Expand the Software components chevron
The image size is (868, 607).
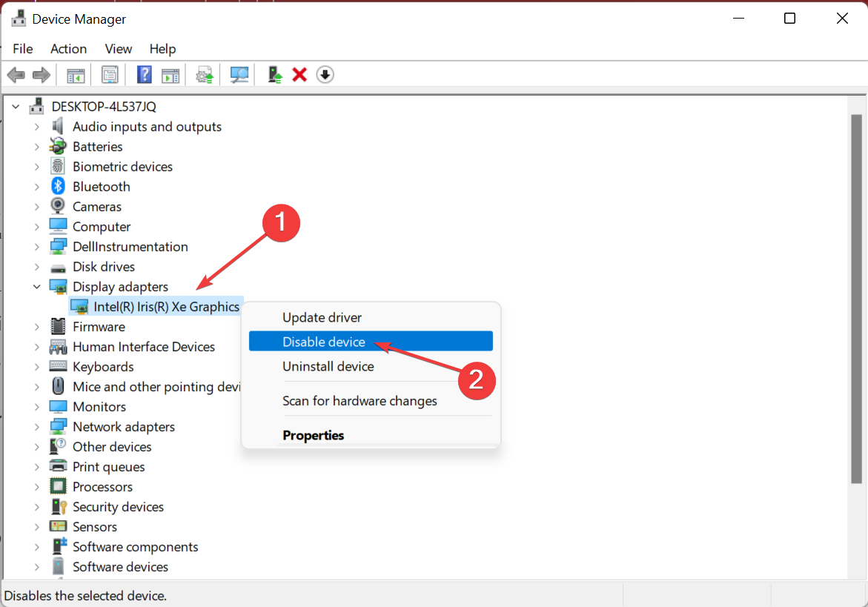point(36,547)
